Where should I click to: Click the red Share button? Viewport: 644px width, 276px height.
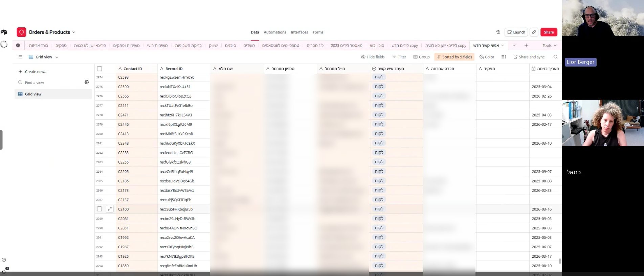[549, 32]
